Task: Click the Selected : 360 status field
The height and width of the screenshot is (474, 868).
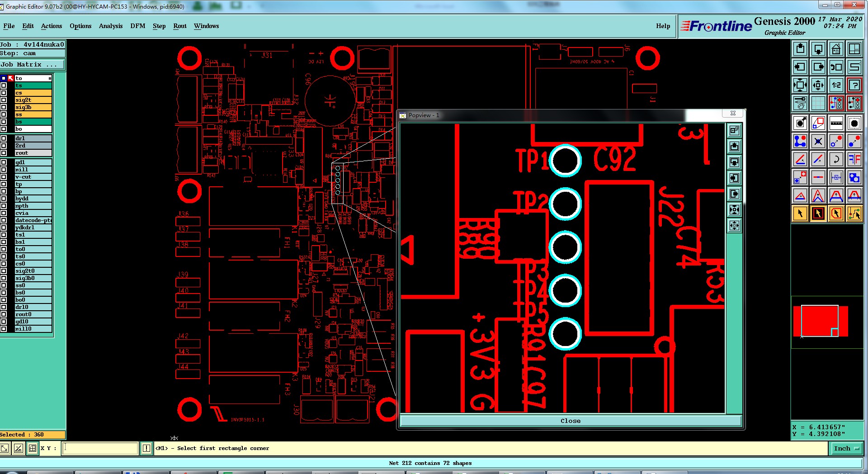Action: [33, 435]
